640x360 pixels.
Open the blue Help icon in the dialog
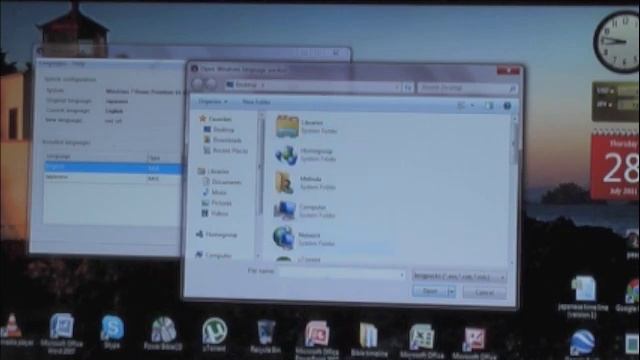507,106
